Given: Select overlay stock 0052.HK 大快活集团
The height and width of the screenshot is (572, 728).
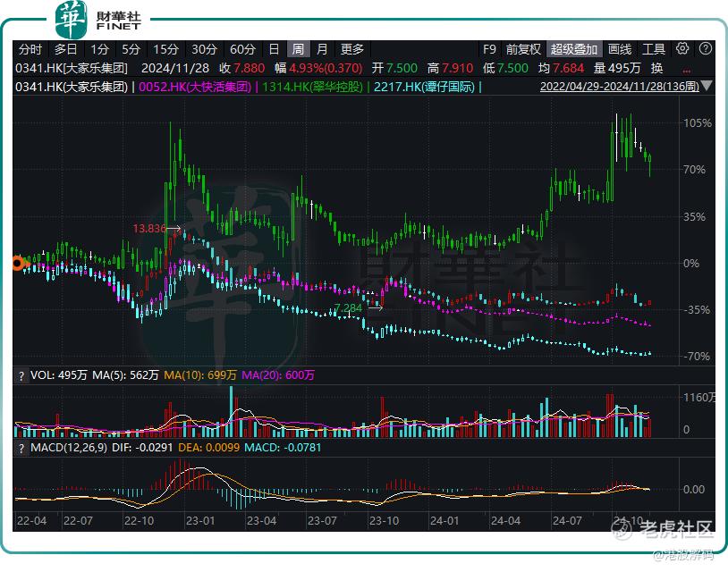Looking at the screenshot, I should coord(195,87).
